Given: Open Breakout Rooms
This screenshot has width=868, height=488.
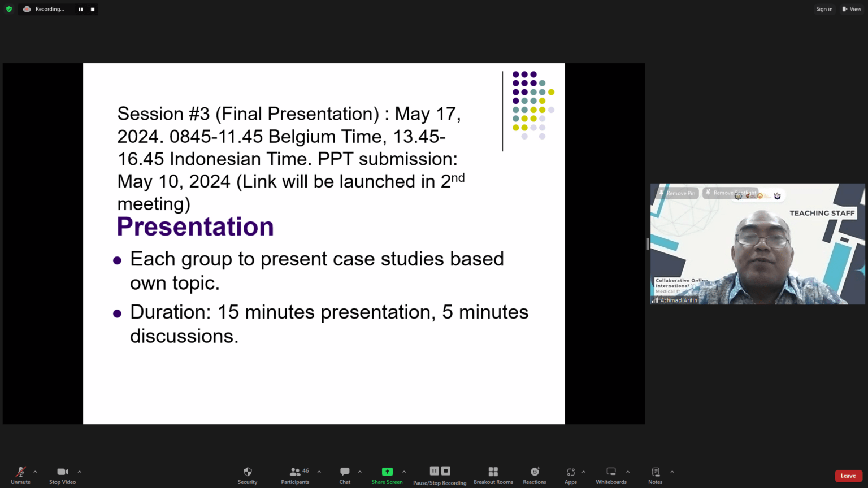Looking at the screenshot, I should point(493,475).
